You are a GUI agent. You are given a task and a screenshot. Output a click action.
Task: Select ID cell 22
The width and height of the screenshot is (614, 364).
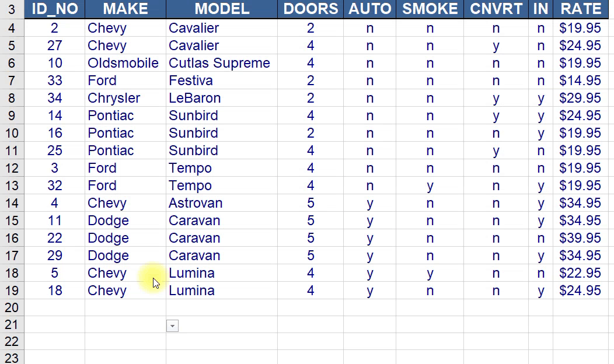55,238
